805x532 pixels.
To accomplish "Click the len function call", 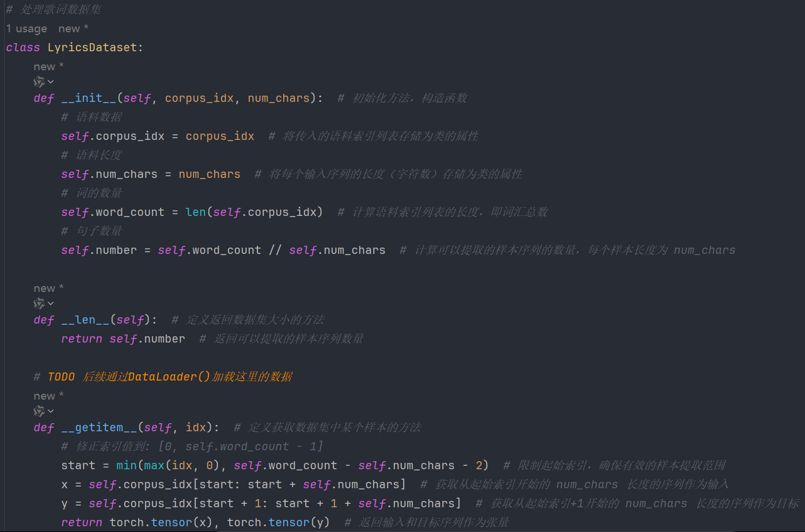I will click(196, 212).
